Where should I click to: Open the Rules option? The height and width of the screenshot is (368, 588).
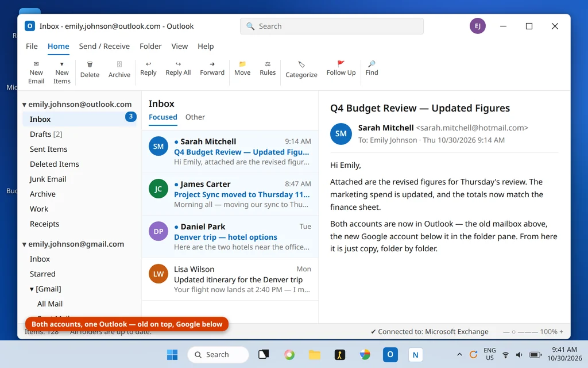coord(268,68)
